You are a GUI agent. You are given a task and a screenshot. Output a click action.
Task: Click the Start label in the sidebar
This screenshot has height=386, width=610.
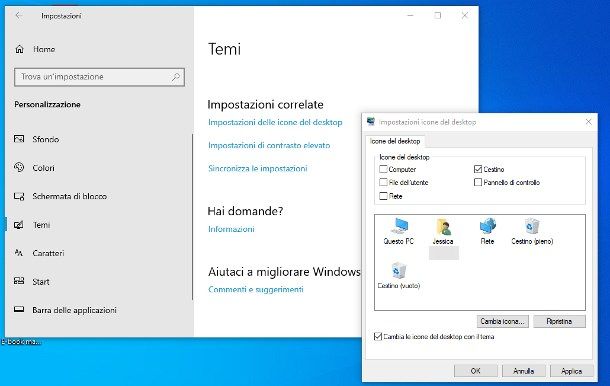click(41, 282)
